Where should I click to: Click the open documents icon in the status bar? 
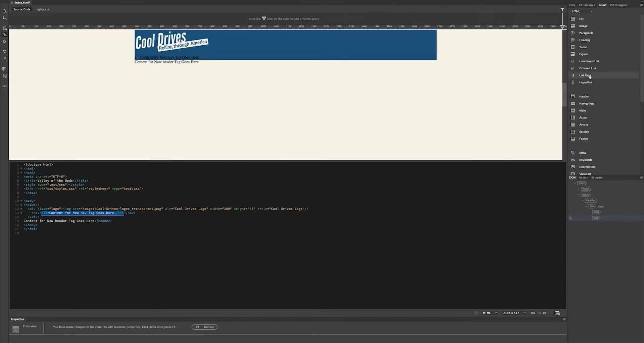point(557,313)
